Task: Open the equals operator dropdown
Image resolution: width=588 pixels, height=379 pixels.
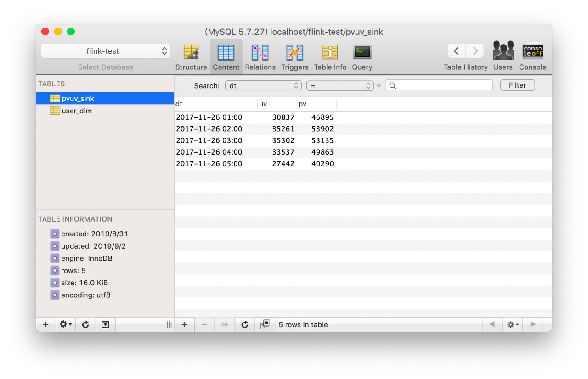Action: pyautogui.click(x=340, y=85)
